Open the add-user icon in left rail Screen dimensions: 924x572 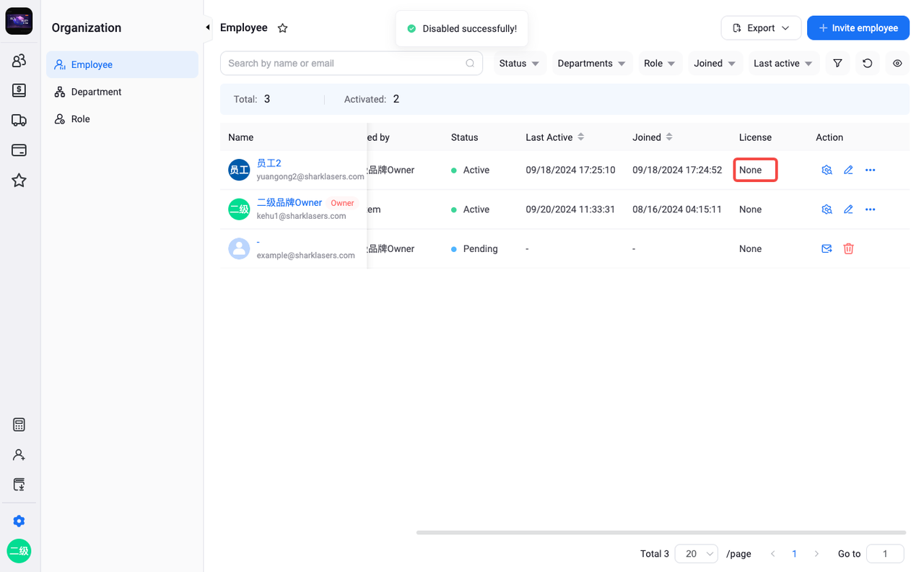point(19,455)
